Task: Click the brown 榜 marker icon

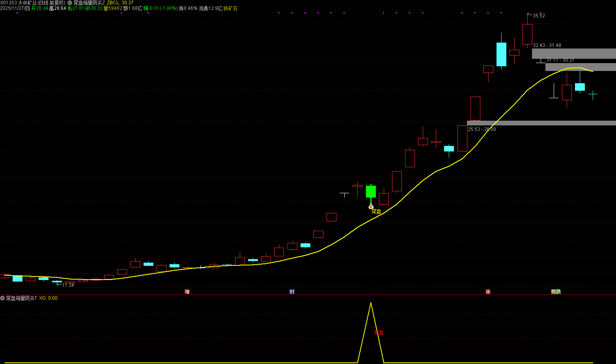Action: pyautogui.click(x=554, y=292)
